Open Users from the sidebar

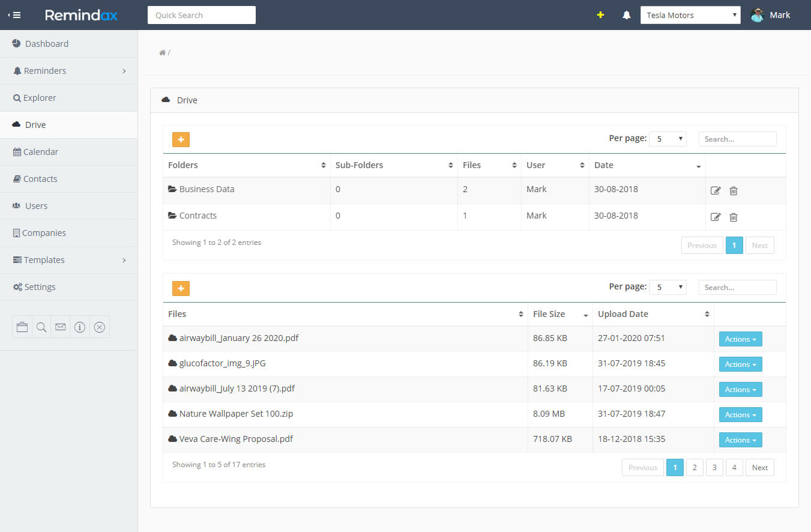[68, 206]
